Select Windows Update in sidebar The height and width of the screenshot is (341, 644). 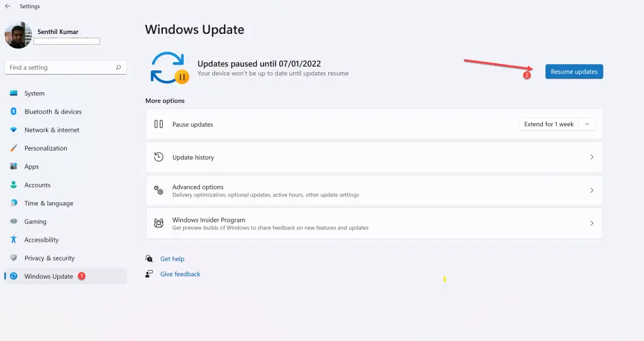pos(65,276)
